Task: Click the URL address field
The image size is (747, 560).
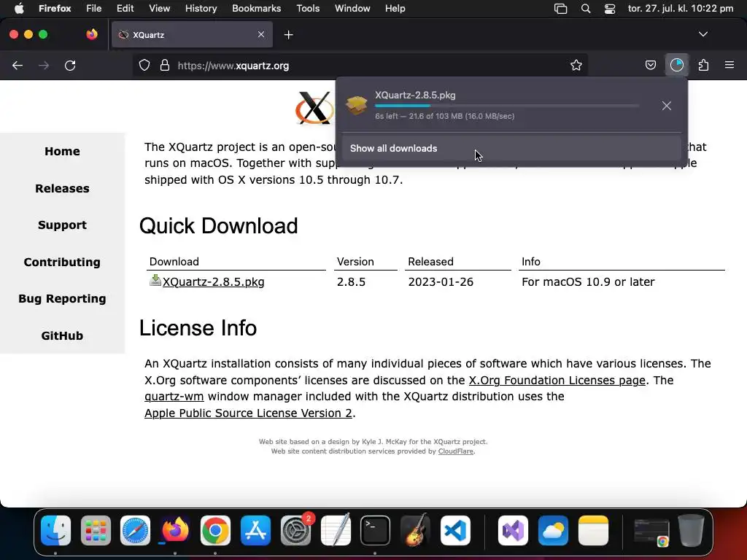Action: point(360,66)
